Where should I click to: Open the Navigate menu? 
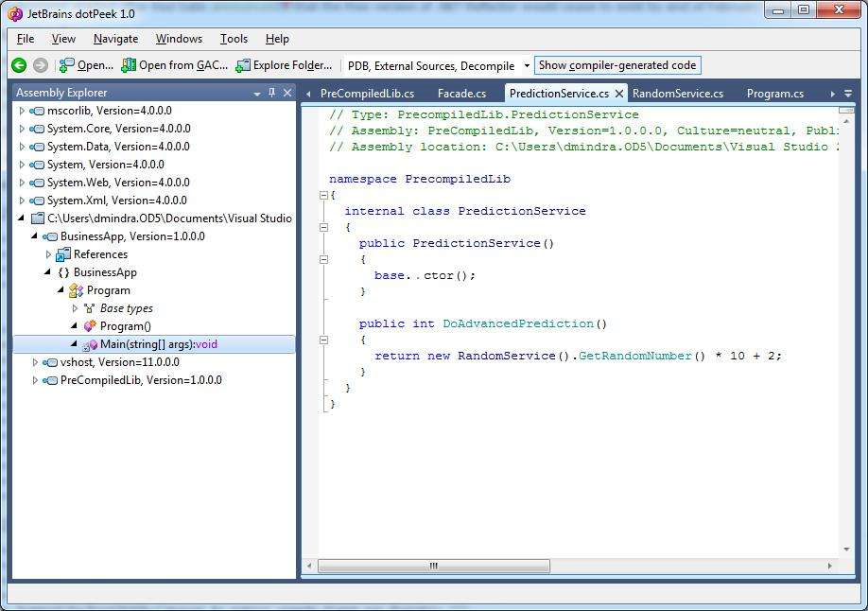115,39
